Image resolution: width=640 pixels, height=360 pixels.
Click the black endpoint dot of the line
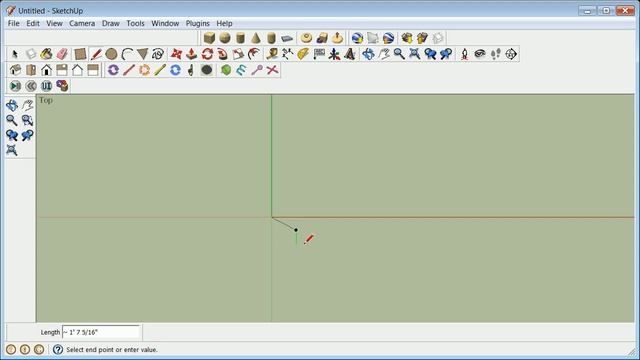click(296, 230)
